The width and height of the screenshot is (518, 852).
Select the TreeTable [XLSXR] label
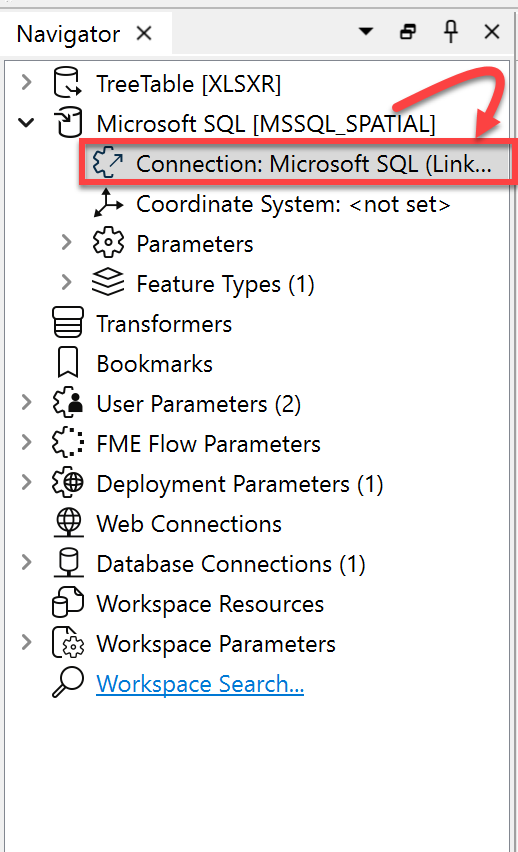click(189, 84)
